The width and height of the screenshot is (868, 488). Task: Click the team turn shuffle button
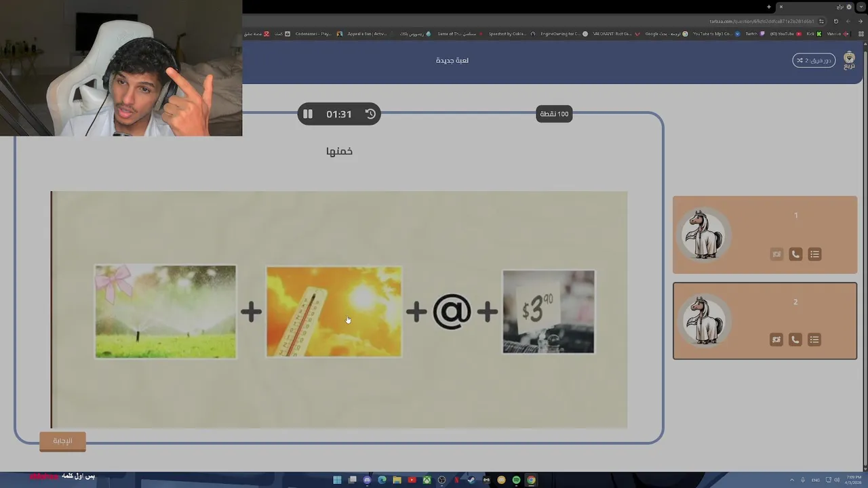(x=814, y=60)
